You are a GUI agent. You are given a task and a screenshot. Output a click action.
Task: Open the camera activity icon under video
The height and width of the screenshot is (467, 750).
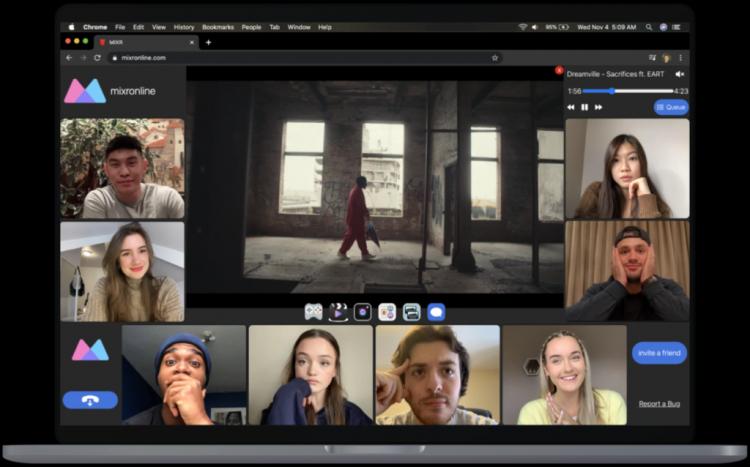point(363,312)
